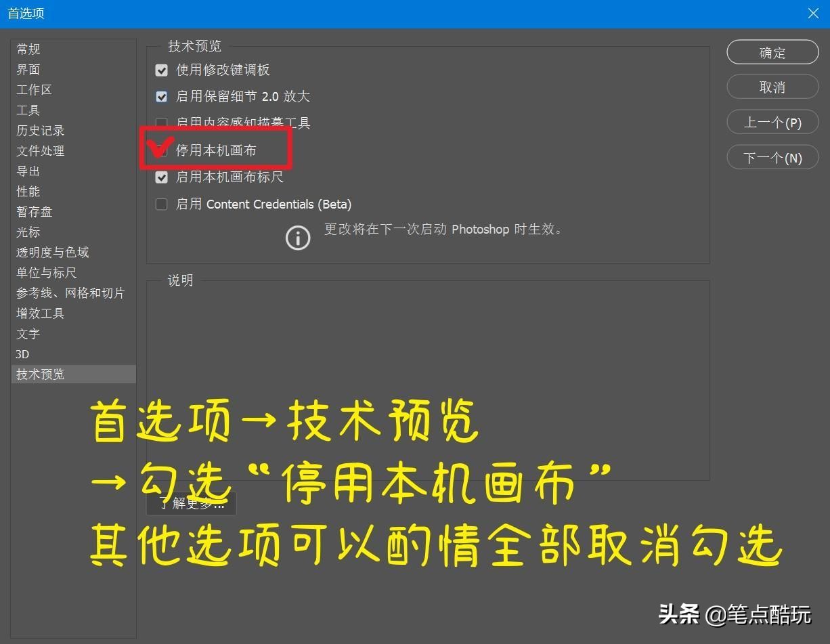
Task: Click the info icon next to restart notice
Action: 298,238
